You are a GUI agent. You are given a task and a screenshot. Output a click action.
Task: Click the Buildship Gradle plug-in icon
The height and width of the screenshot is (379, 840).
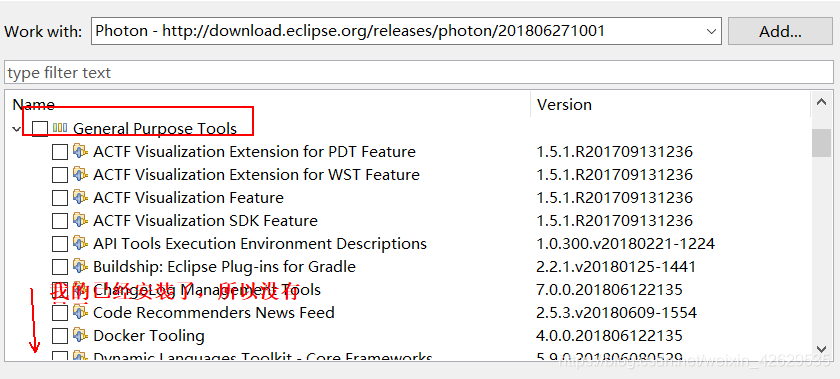(80, 266)
